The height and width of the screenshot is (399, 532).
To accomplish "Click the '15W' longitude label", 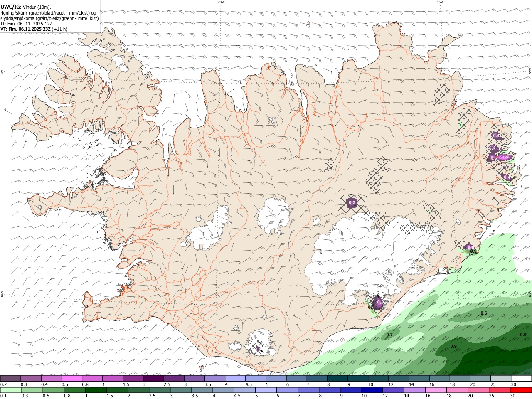I will point(440,2).
